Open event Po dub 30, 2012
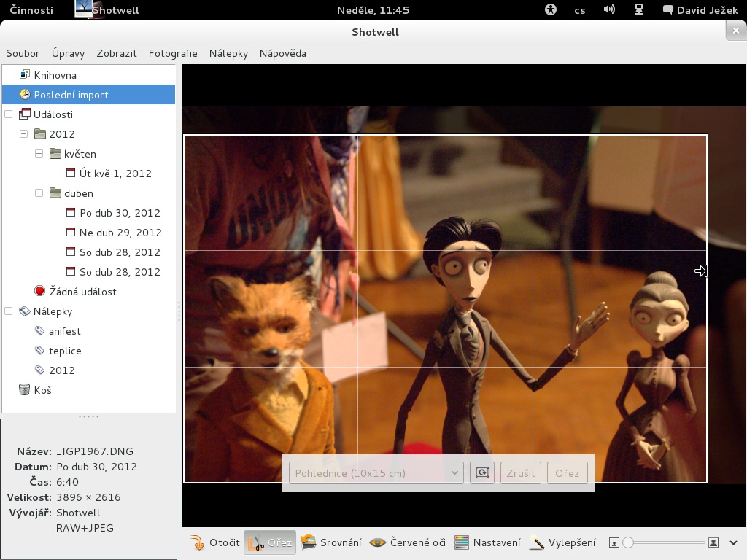This screenshot has height=560, width=747. (x=120, y=213)
